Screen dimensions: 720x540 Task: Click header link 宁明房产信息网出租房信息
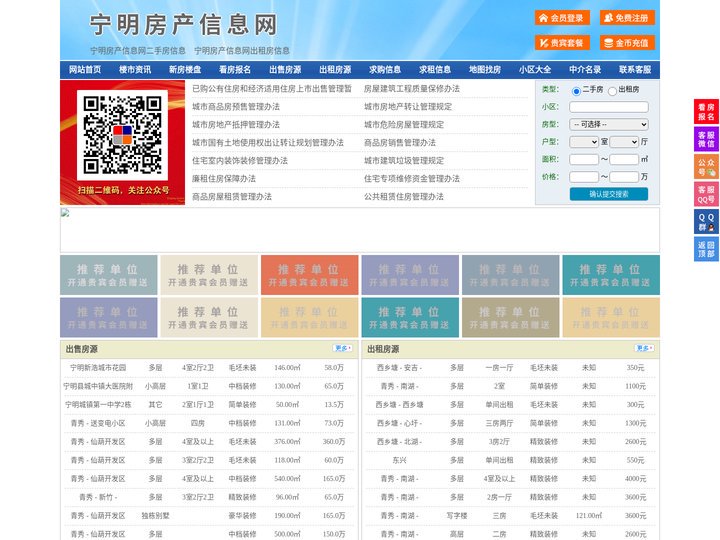242,51
